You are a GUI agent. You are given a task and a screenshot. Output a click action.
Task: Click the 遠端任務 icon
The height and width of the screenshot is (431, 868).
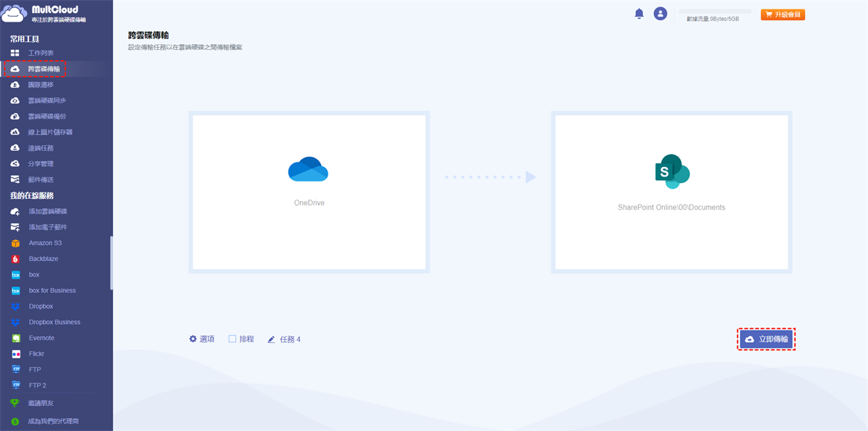point(14,148)
